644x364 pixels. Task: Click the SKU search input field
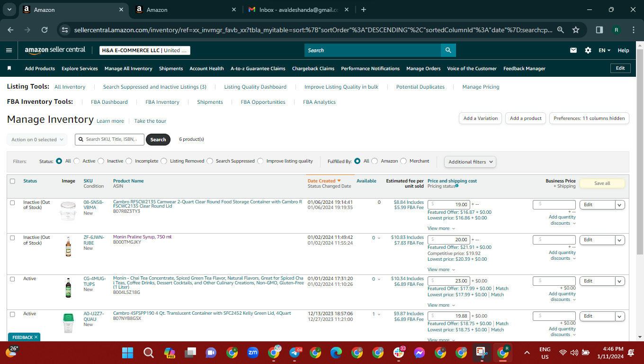coord(109,139)
